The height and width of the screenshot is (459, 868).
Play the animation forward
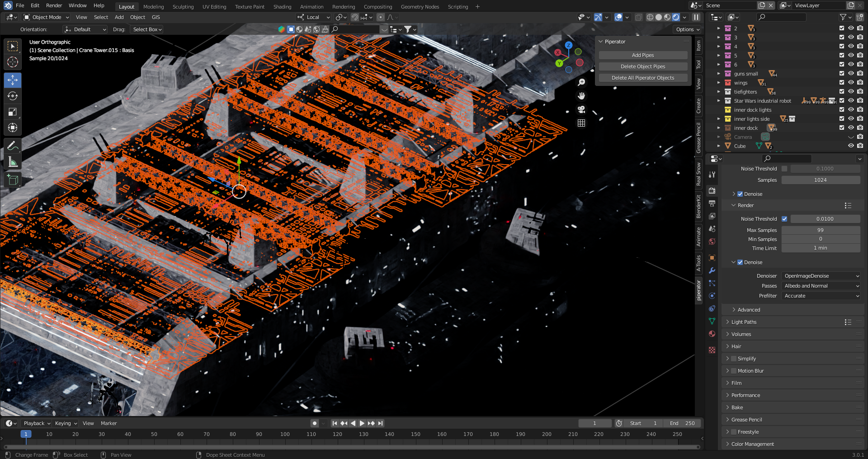click(362, 423)
